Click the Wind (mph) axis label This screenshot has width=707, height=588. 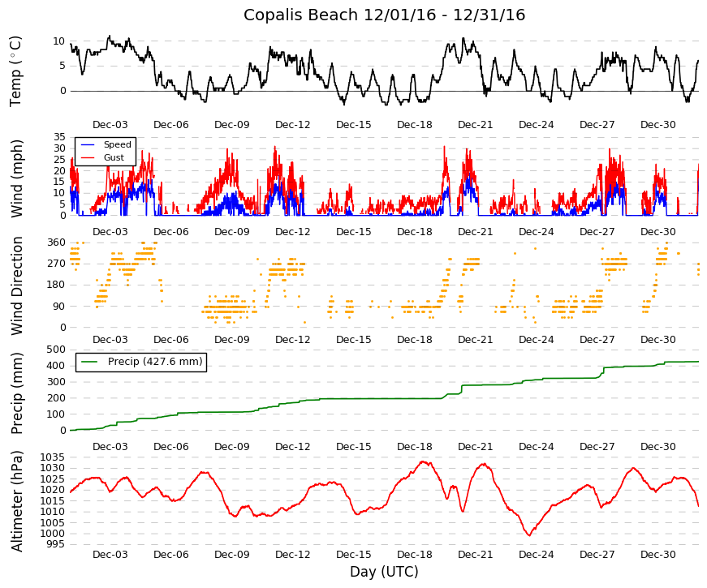pos(16,179)
